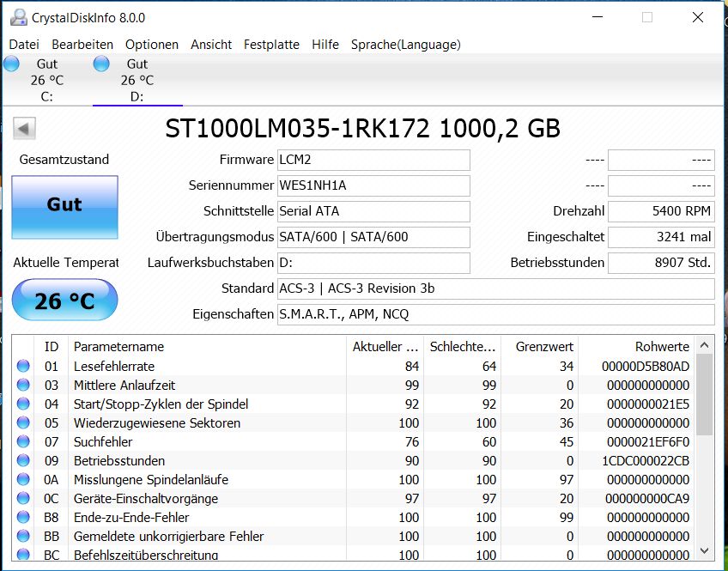The width and height of the screenshot is (728, 571).
Task: Click the back navigation arrow
Action: [23, 127]
